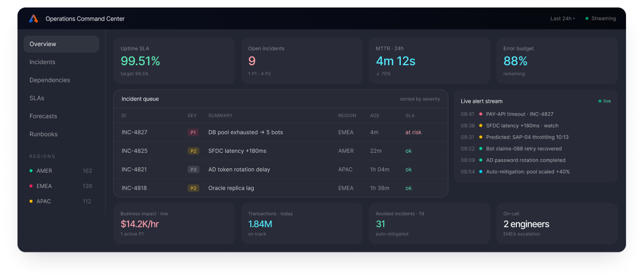Open incident INC-4825
644x280 pixels.
tap(281, 151)
